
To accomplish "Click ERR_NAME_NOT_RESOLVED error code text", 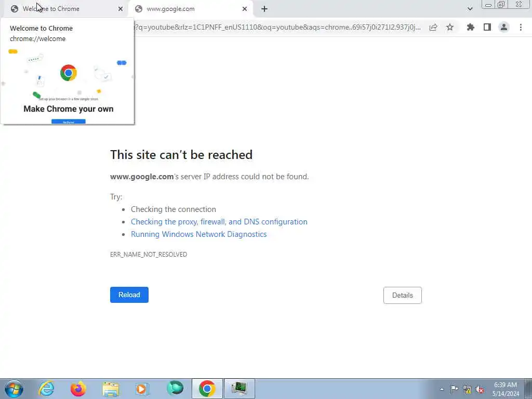I will click(149, 255).
